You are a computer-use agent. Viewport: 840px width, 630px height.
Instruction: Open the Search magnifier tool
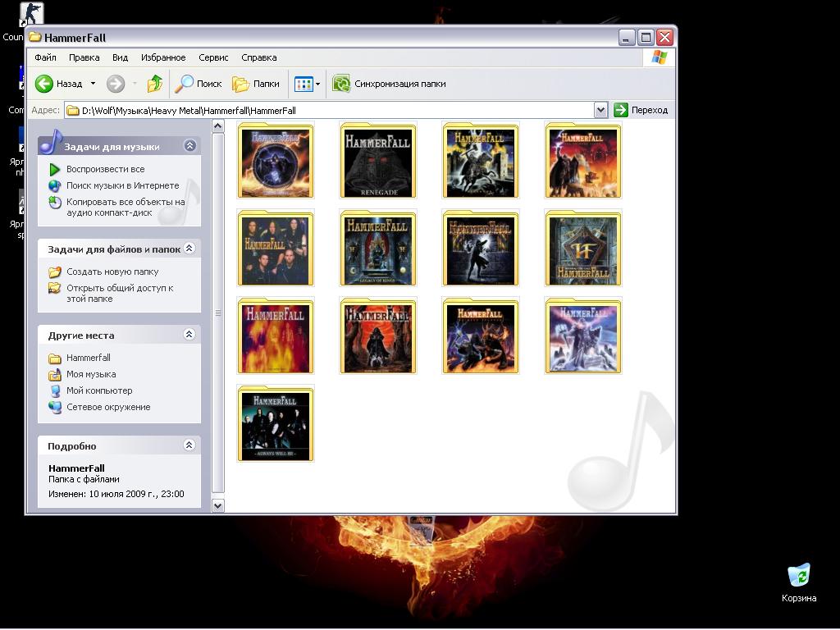click(x=185, y=84)
